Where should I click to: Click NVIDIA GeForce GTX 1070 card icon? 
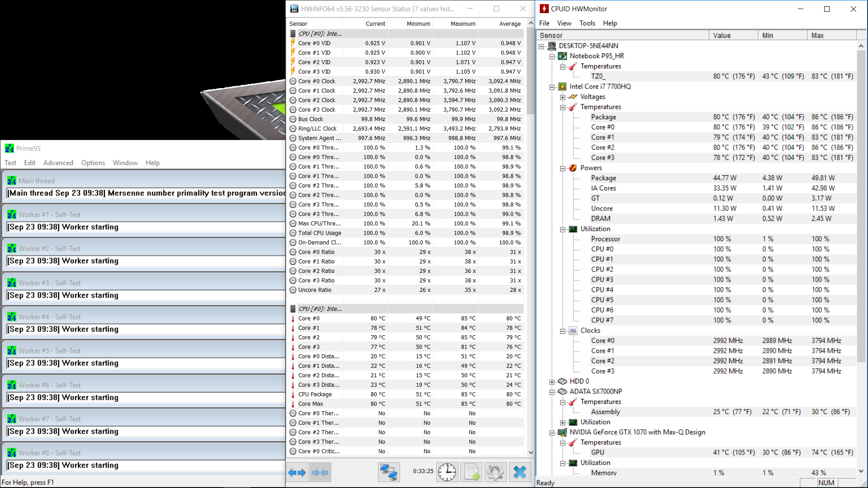562,432
